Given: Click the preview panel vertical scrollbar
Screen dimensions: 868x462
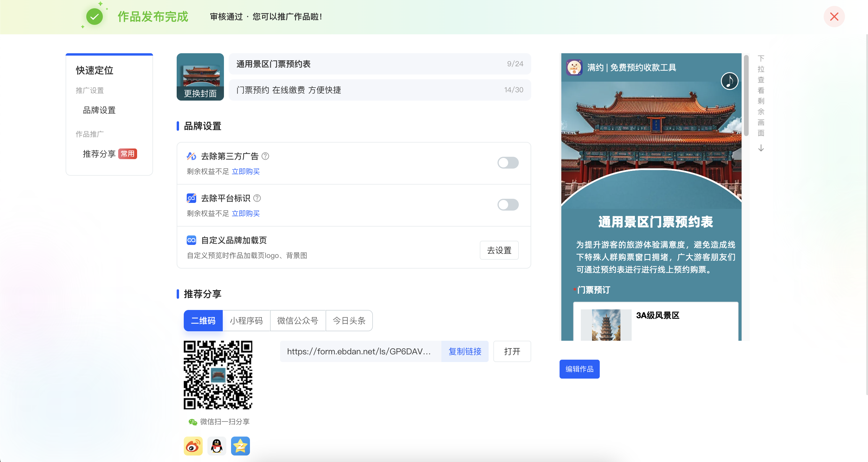Looking at the screenshot, I should 746,96.
